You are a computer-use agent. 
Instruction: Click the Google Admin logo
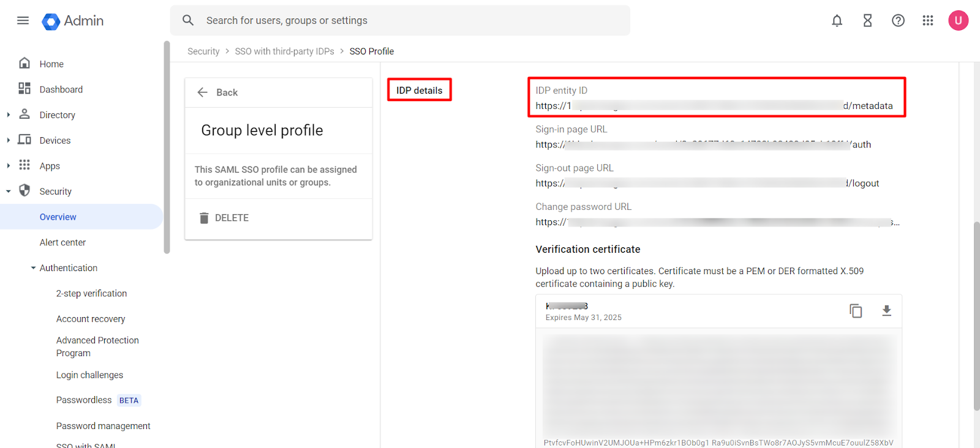point(73,21)
